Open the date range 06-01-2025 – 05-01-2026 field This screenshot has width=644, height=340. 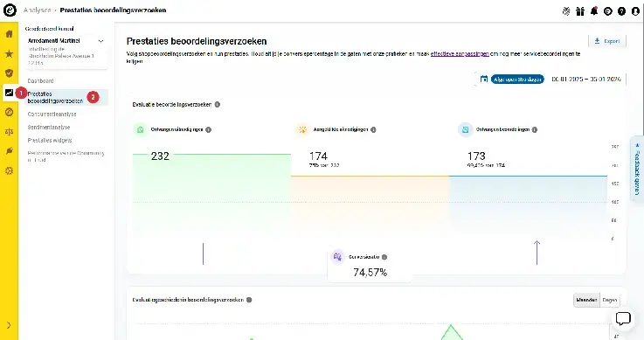click(586, 80)
